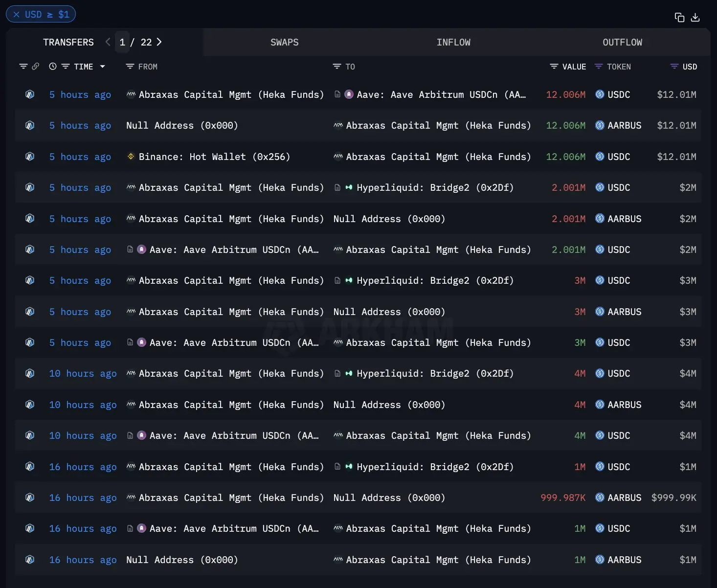Click the Binance logo icon
Viewport: 717px width, 588px height.
tap(131, 157)
